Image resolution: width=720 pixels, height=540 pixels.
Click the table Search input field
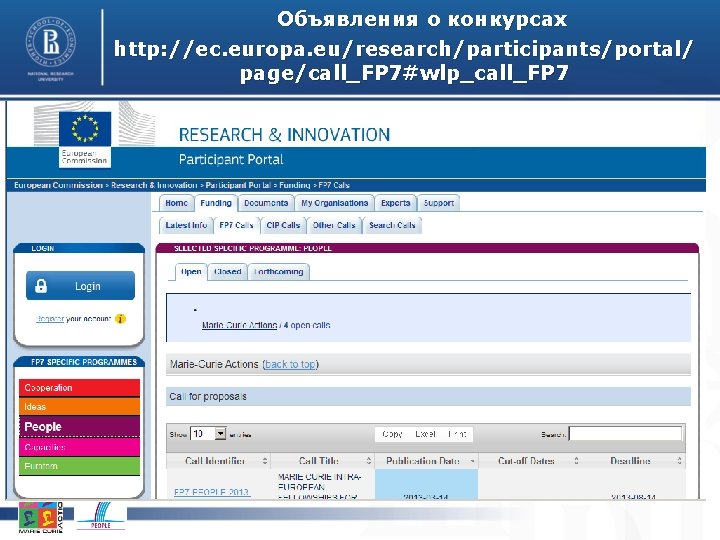click(625, 434)
